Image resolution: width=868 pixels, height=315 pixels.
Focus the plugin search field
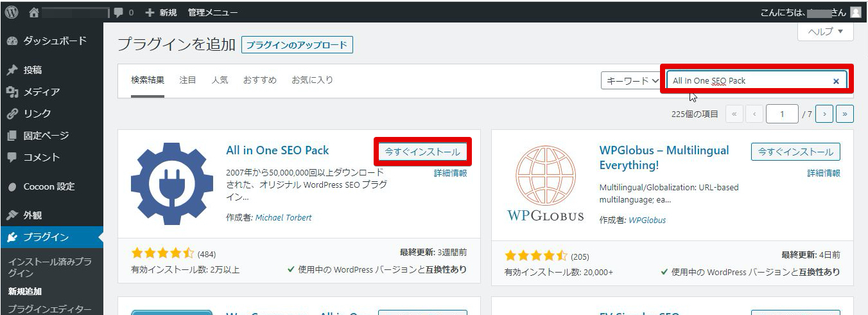click(757, 81)
